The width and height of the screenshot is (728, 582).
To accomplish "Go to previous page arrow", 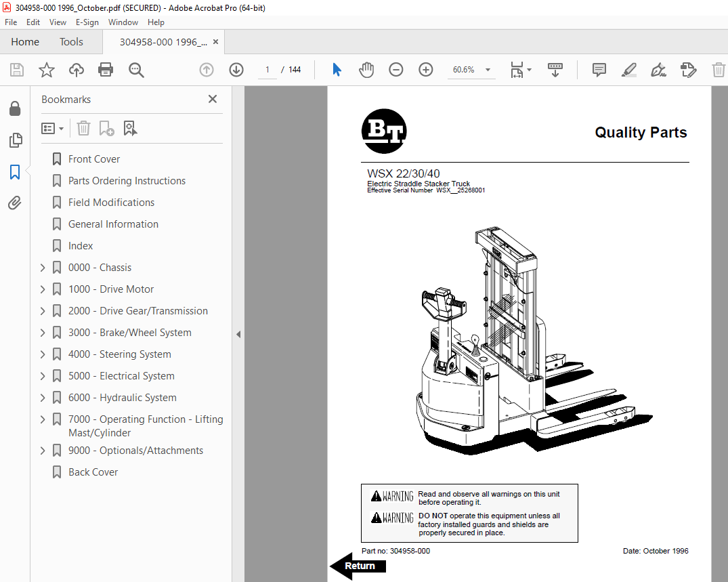I will 206,70.
